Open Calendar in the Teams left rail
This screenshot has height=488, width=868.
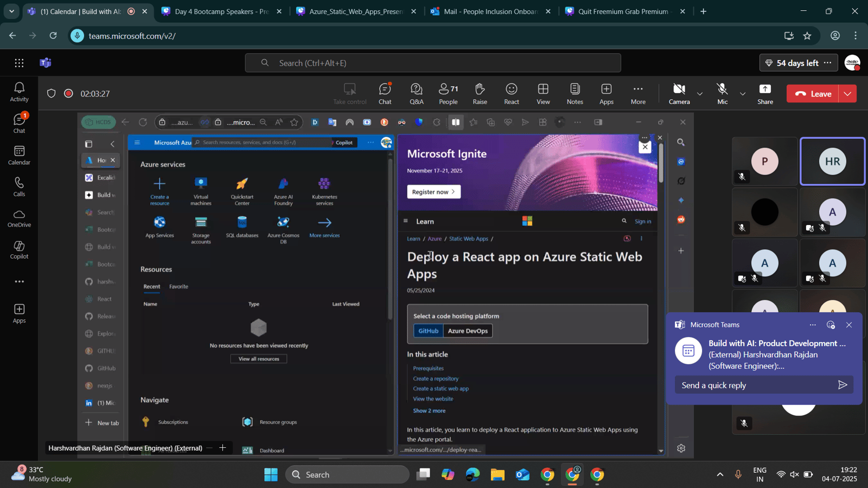tap(19, 155)
